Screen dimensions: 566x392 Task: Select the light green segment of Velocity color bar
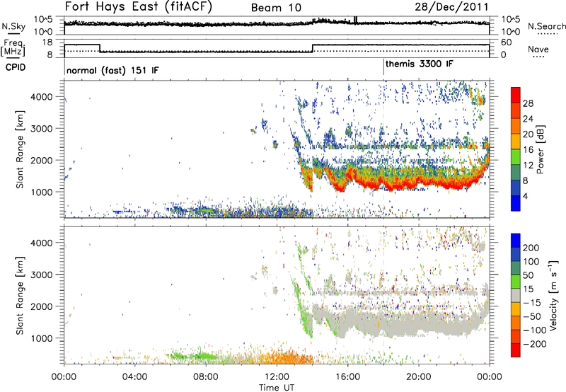[516, 282]
